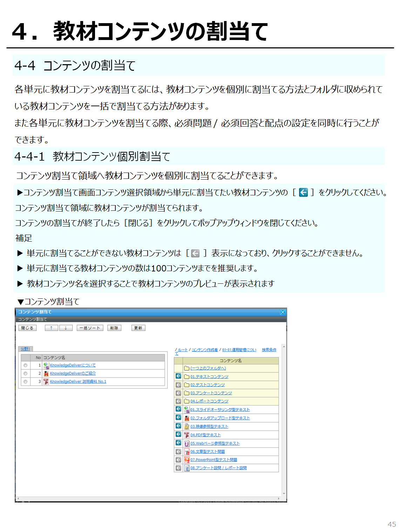399x532 pixels.
Task: Select radio button for KnowledgeDeliverについて
Action: (25, 365)
